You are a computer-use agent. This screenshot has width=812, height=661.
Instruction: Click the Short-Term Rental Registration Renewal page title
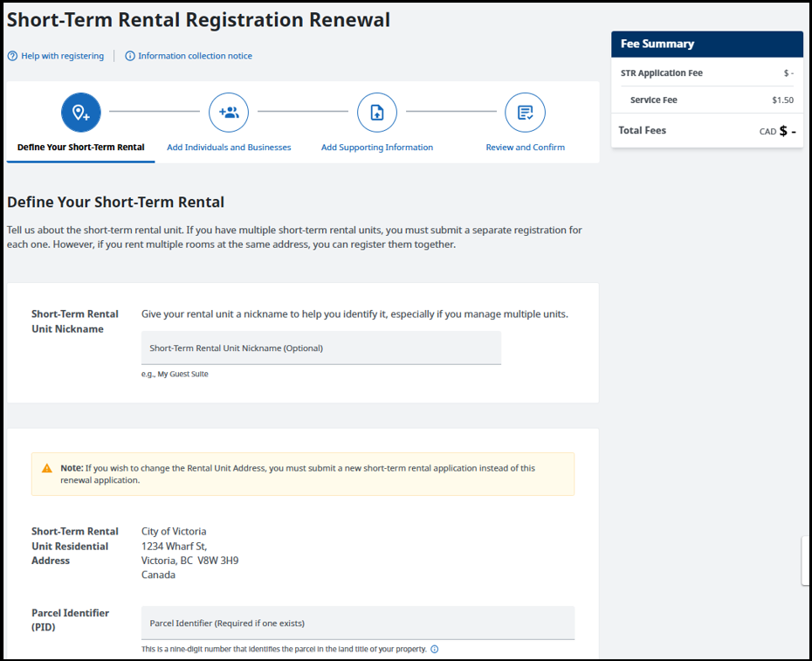(x=198, y=20)
